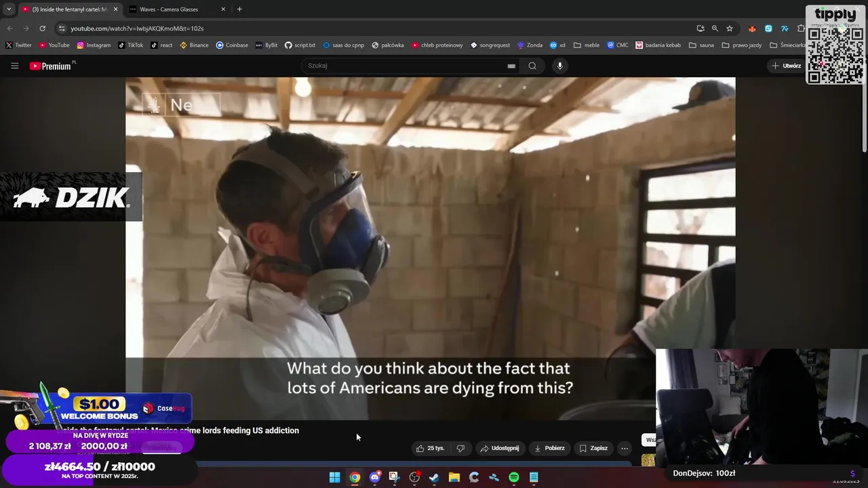Open the YouTube hamburger guide menu
The height and width of the screenshot is (488, 868).
14,66
